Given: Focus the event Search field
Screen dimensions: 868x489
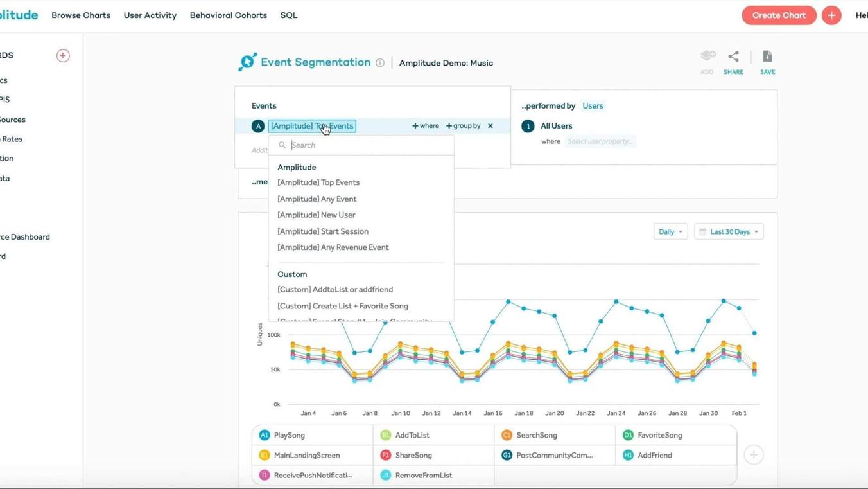Looking at the screenshot, I should point(361,145).
